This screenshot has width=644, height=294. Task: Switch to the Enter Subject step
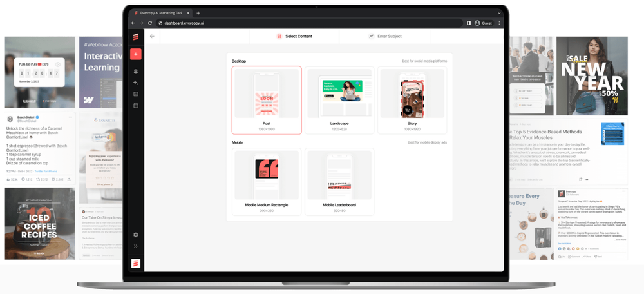[385, 36]
